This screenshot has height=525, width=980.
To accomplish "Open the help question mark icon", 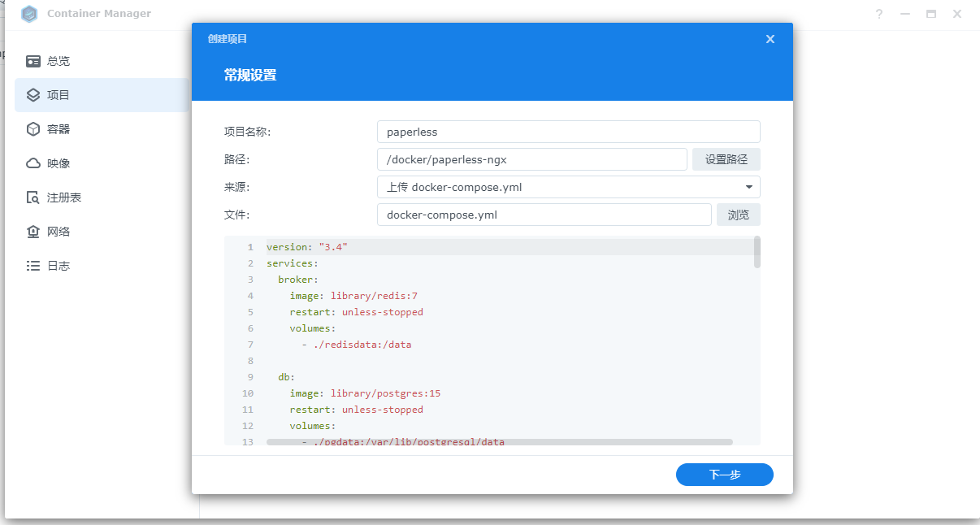I will click(x=879, y=14).
